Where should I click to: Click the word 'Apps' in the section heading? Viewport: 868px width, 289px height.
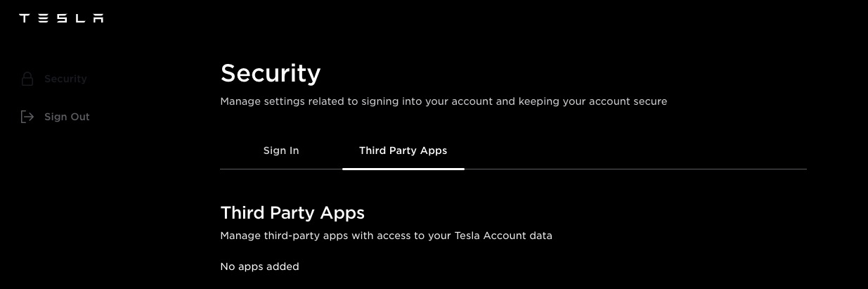[x=344, y=212]
